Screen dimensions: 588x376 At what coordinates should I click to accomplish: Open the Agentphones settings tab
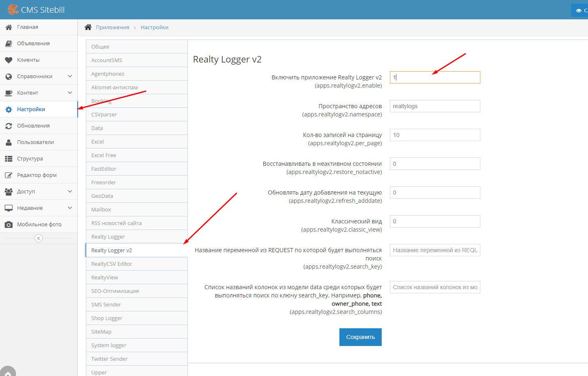[x=137, y=74]
